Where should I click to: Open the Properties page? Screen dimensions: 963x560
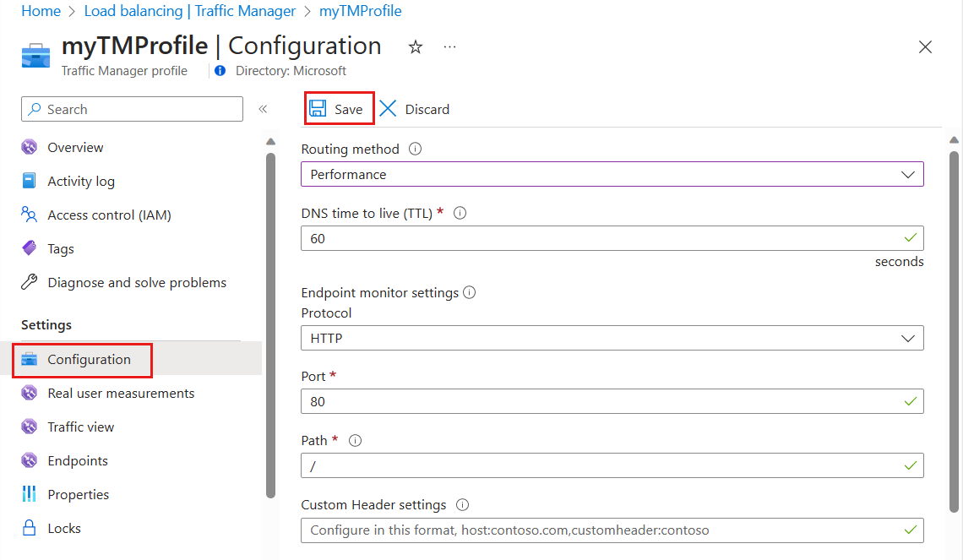point(79,494)
